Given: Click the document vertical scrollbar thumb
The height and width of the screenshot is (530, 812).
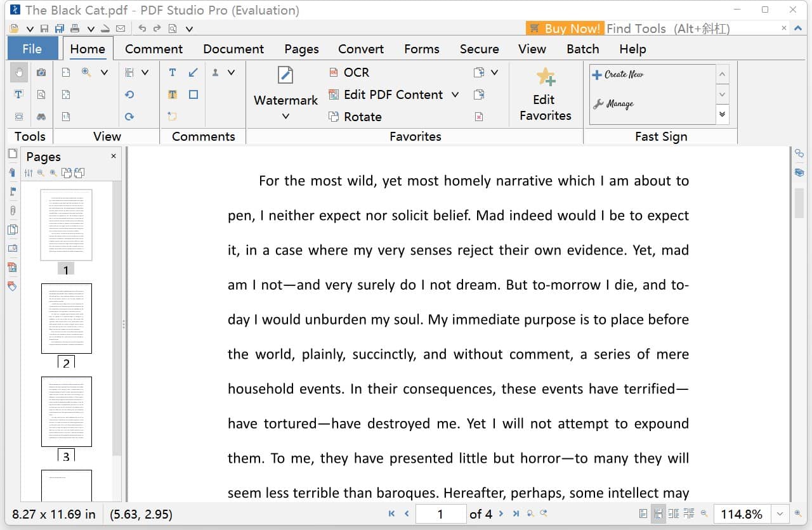Looking at the screenshot, I should 799,203.
